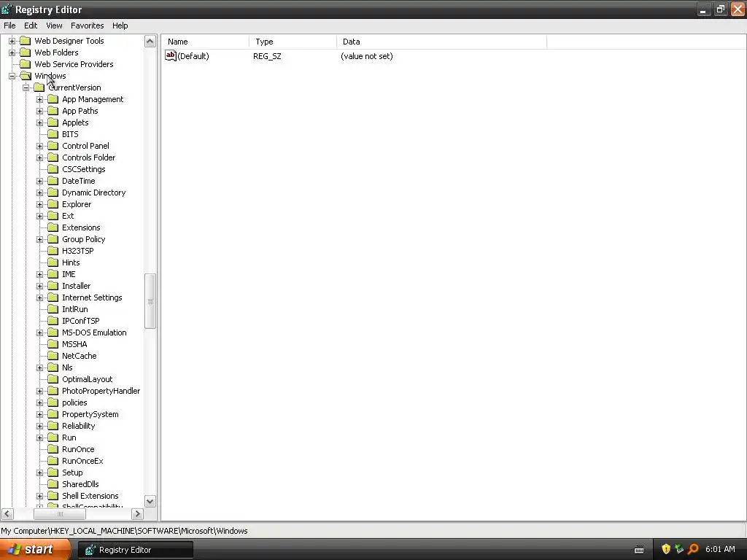Click the Web Folders folder icon
747x560 pixels.
click(x=26, y=52)
